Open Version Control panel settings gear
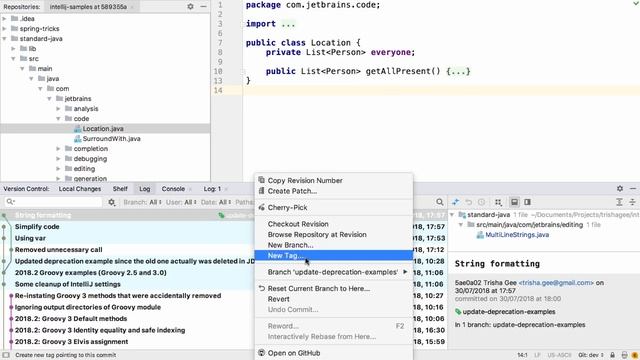The height and width of the screenshot is (360, 640). pos(620,189)
